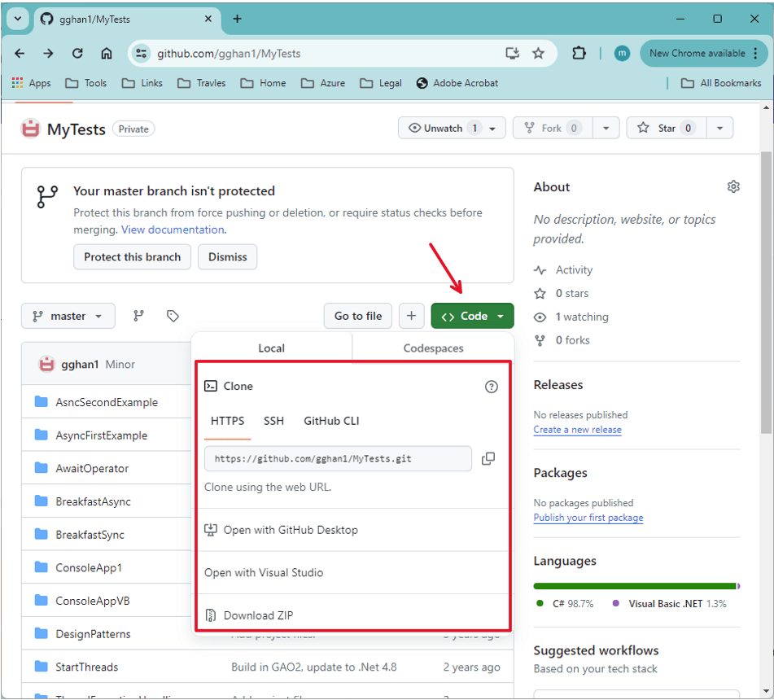
Task: Copy the clone URL to clipboard
Action: pos(488,458)
